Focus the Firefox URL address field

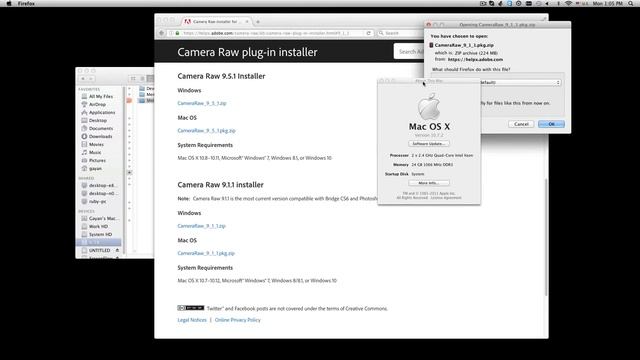[x=271, y=33]
